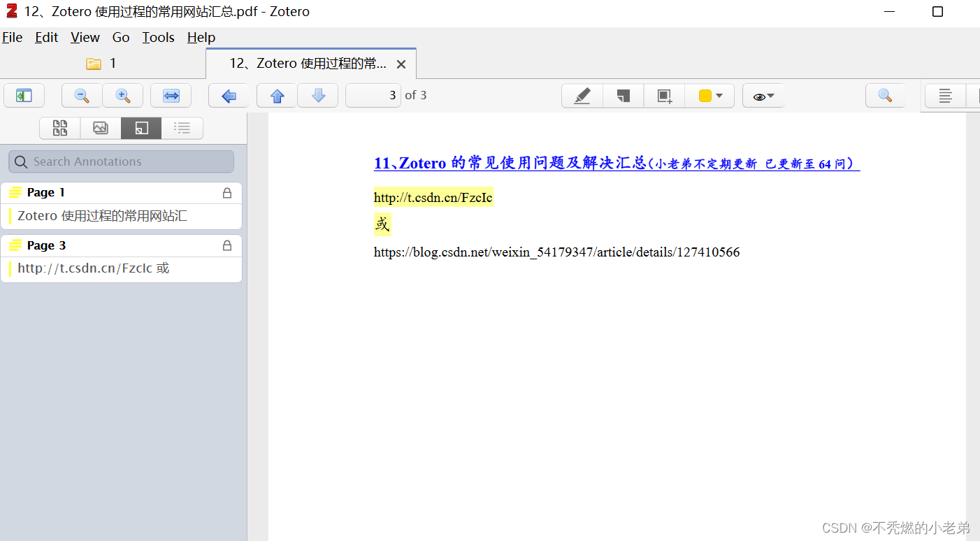Click the Page 1 highlight annotation icon
Image resolution: width=980 pixels, height=541 pixels.
tap(15, 193)
